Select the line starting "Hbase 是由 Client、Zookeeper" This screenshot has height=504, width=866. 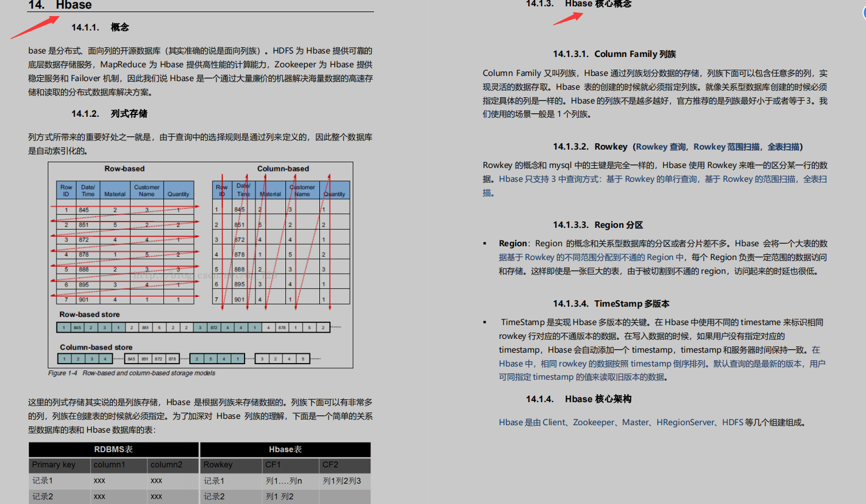tap(653, 422)
